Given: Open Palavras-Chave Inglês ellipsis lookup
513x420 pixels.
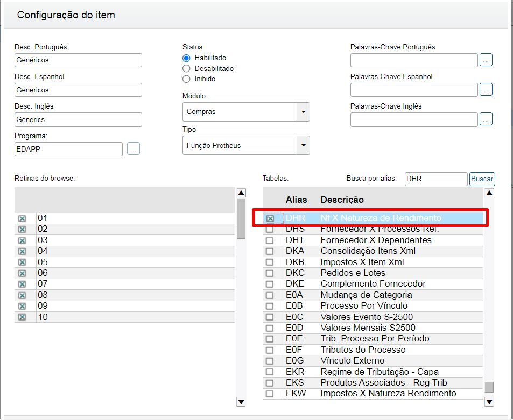Looking at the screenshot, I should (x=486, y=119).
